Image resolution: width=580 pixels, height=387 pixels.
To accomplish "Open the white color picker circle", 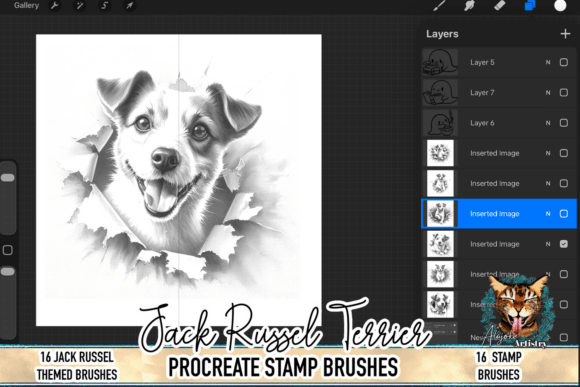I will pos(560,6).
